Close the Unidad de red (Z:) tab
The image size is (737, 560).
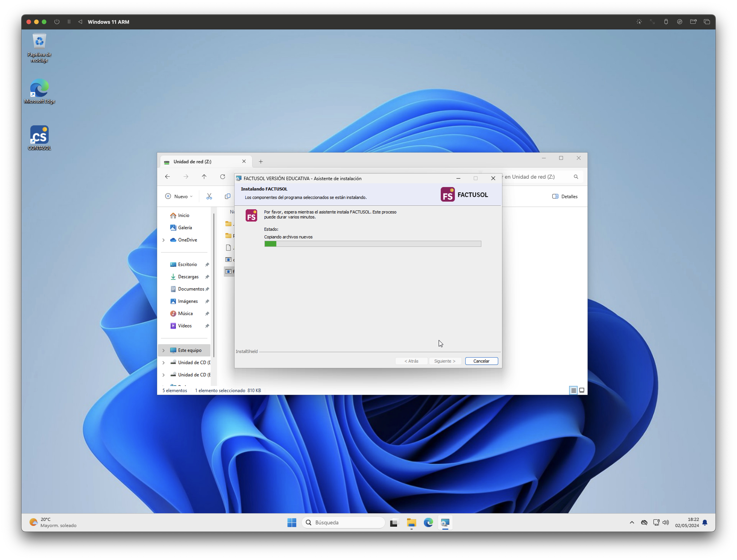(244, 161)
